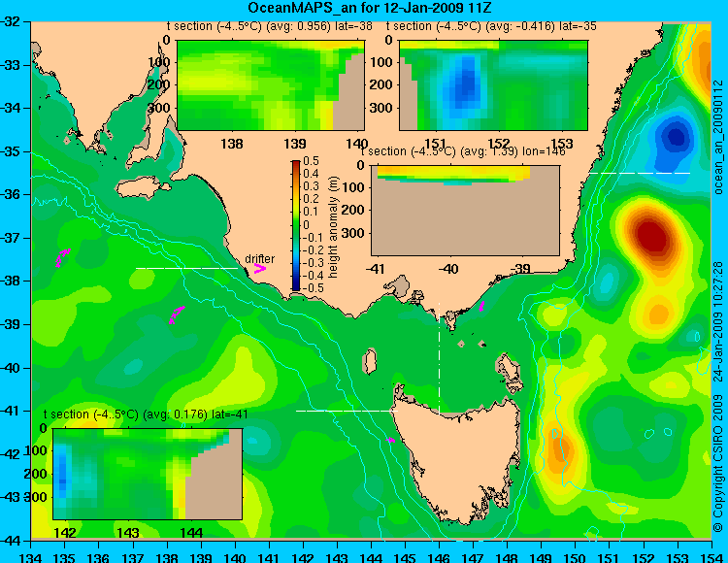
Task: Click the 't section ... (avg: -0.416) lat=-35' caption
Action: [x=491, y=26]
